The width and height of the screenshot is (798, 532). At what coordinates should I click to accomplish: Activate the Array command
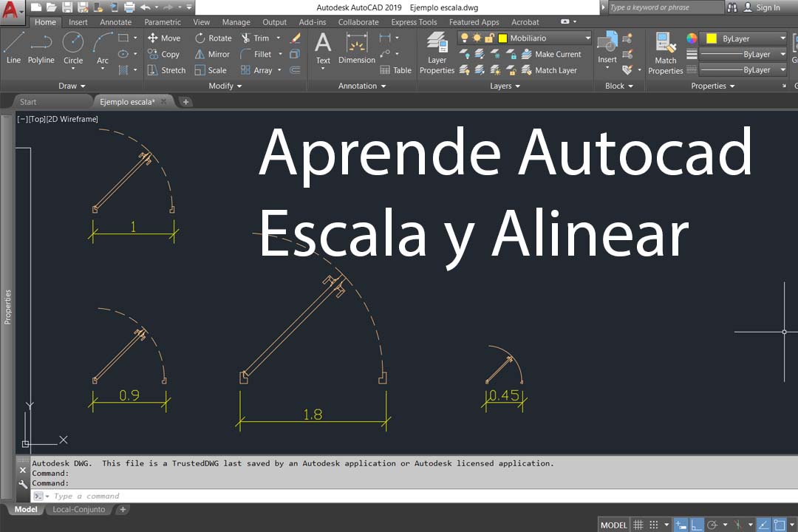click(256, 70)
